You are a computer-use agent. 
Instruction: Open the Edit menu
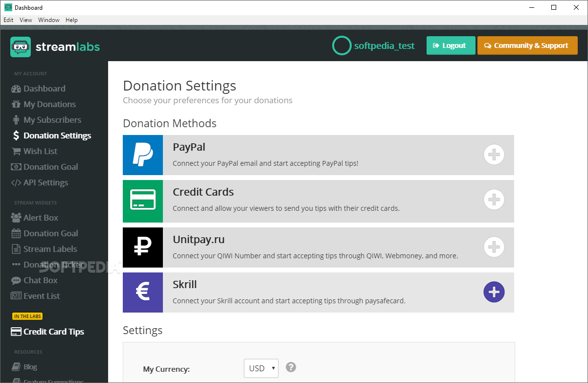(x=9, y=20)
